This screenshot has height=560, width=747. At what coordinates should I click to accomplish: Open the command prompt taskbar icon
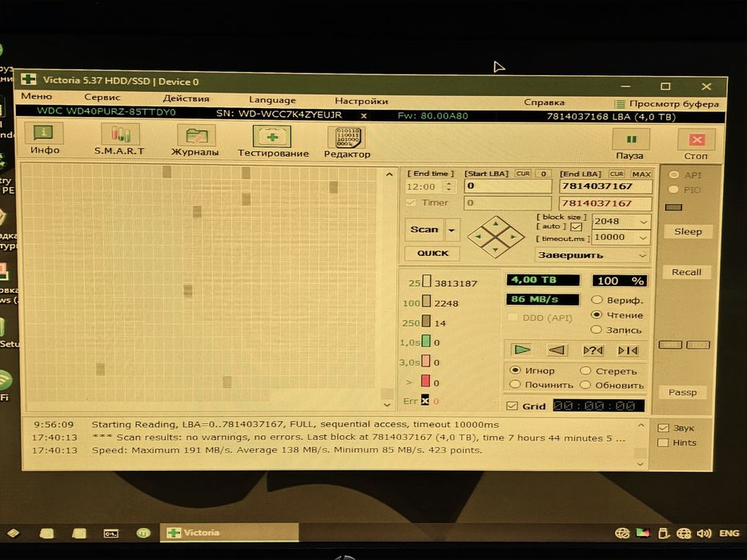pyautogui.click(x=111, y=534)
